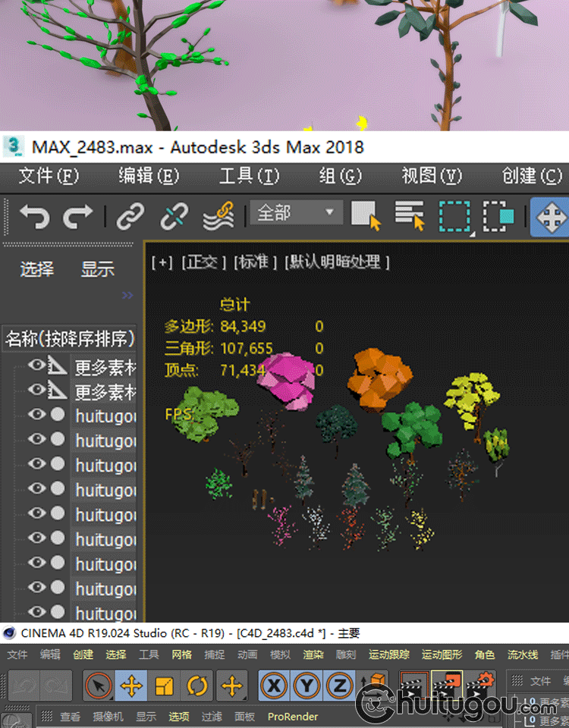Image resolution: width=569 pixels, height=728 pixels.
Task: Open Cinema 4D 捕捉 menu
Action: pos(215,654)
